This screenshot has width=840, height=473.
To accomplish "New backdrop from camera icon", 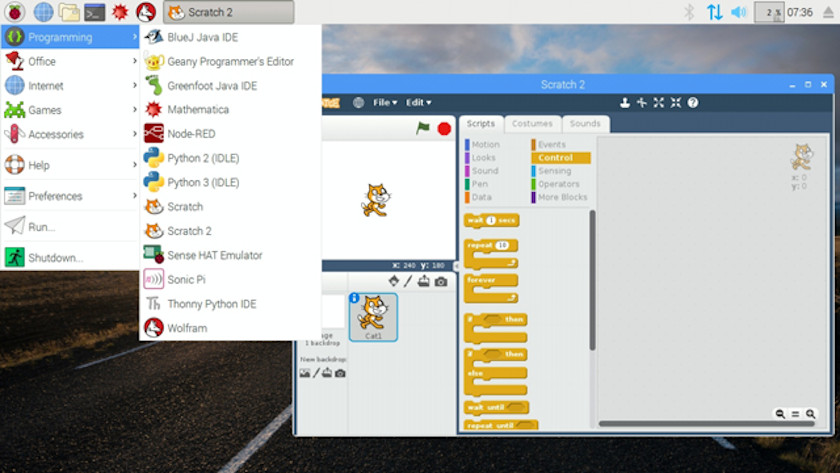I will (340, 373).
